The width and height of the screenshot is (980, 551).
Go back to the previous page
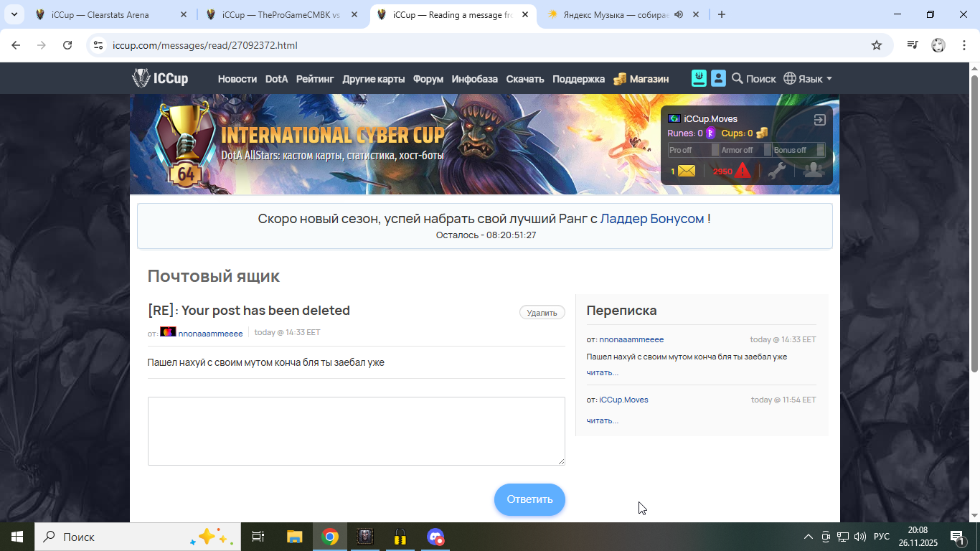pyautogui.click(x=16, y=45)
